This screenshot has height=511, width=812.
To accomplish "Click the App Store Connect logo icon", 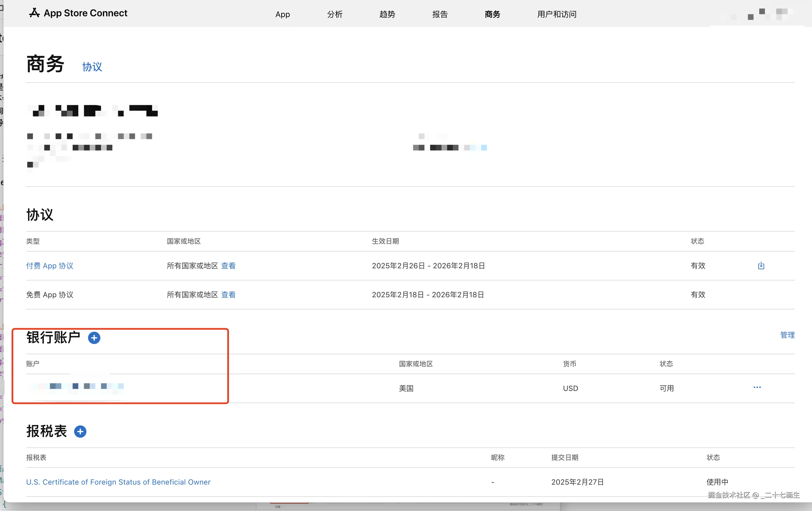I will click(x=34, y=13).
